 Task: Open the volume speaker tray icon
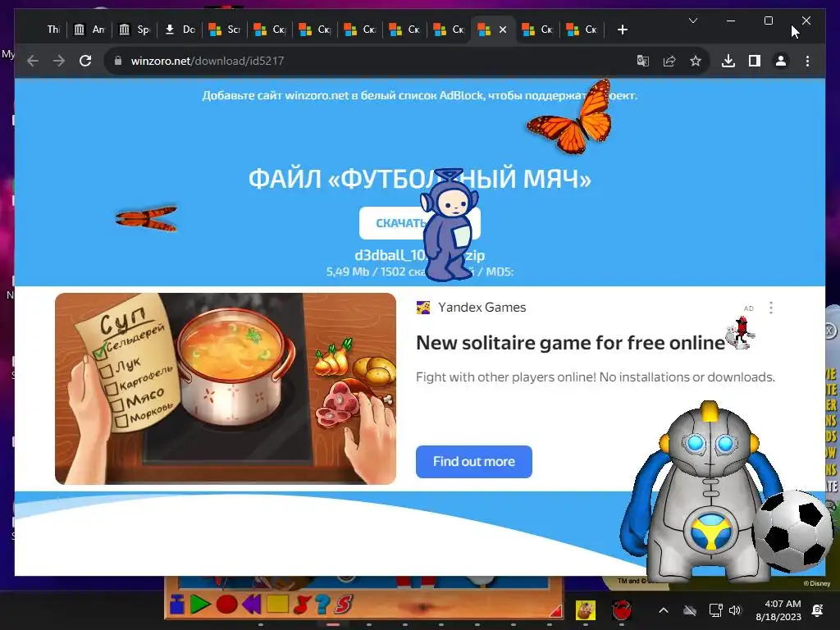[x=735, y=610]
